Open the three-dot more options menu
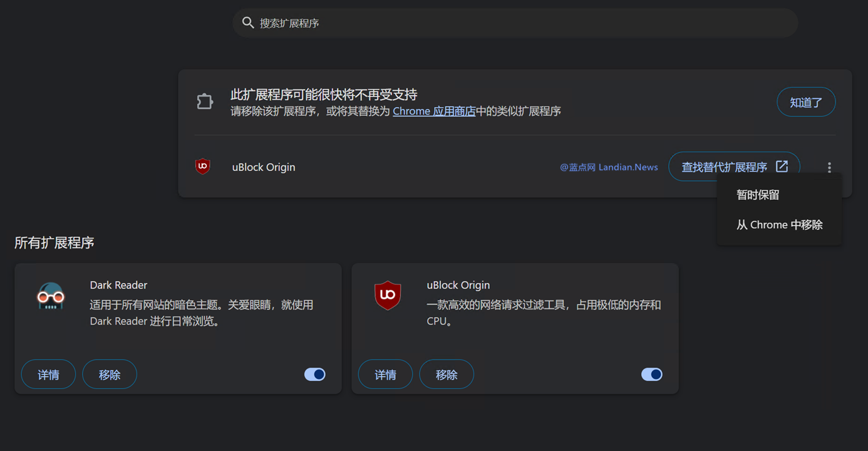The width and height of the screenshot is (868, 451). click(829, 167)
